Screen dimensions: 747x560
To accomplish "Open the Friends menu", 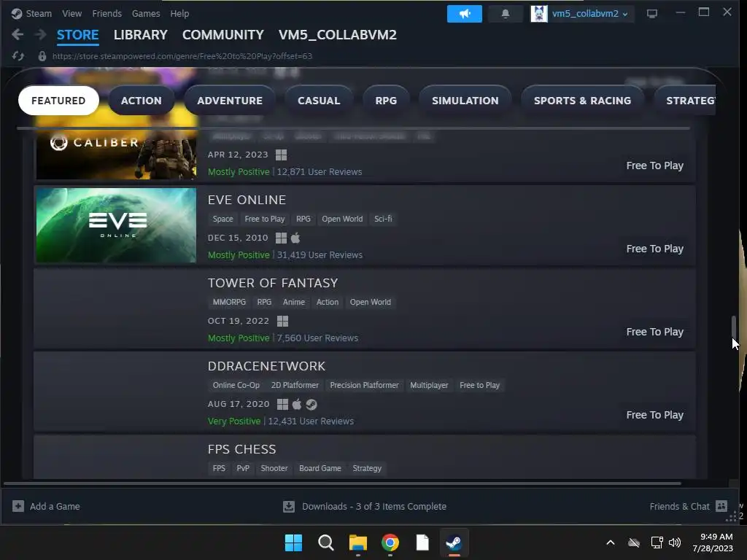I will tap(107, 14).
